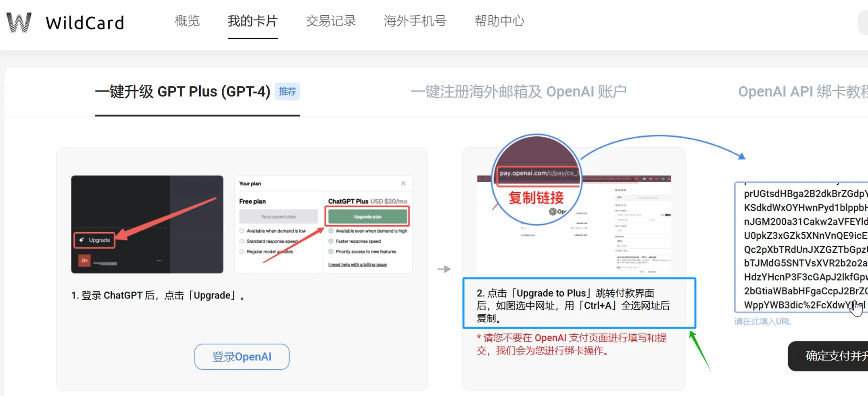
Task: Click the I need help with a billing issue link
Action: pyautogui.click(x=357, y=265)
